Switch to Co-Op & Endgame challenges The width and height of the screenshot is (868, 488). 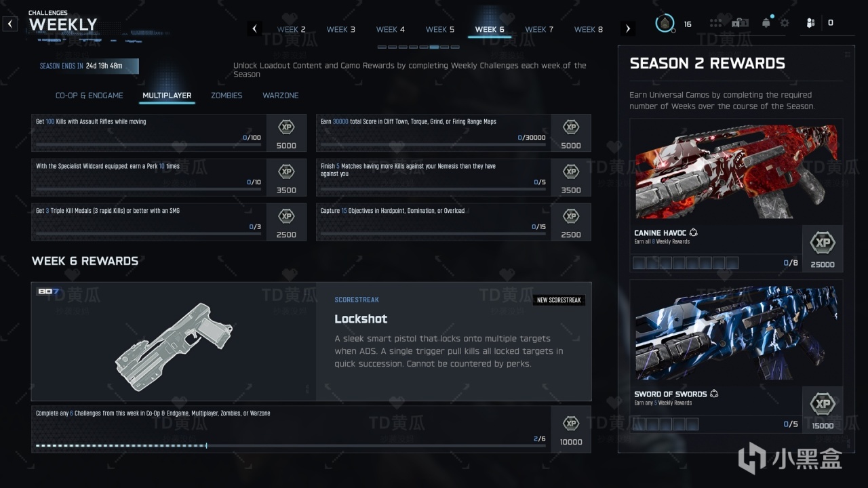(x=90, y=96)
